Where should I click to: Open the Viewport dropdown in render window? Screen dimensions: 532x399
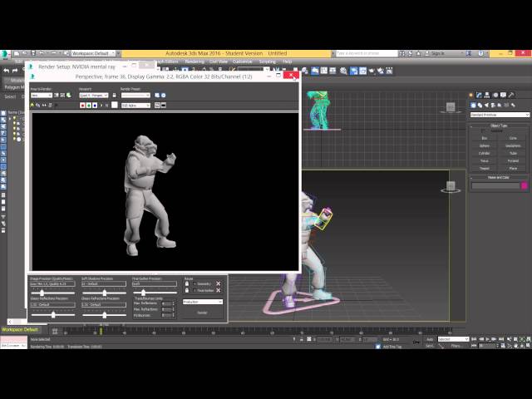click(x=94, y=96)
